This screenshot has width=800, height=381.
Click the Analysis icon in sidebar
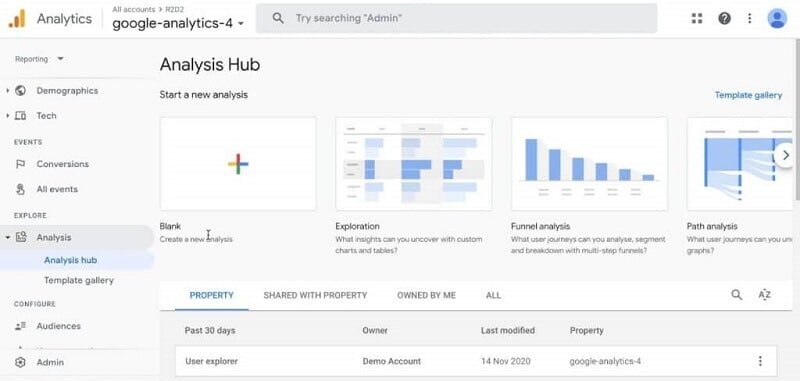click(x=21, y=237)
